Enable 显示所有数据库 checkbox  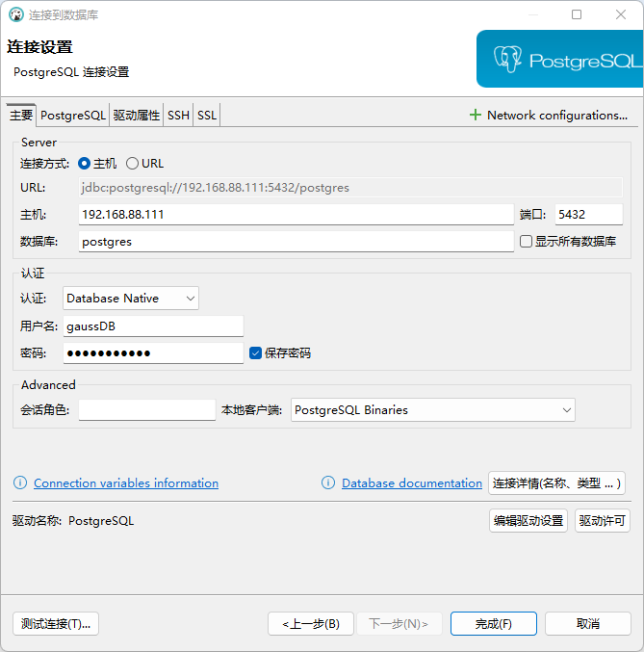point(526,242)
